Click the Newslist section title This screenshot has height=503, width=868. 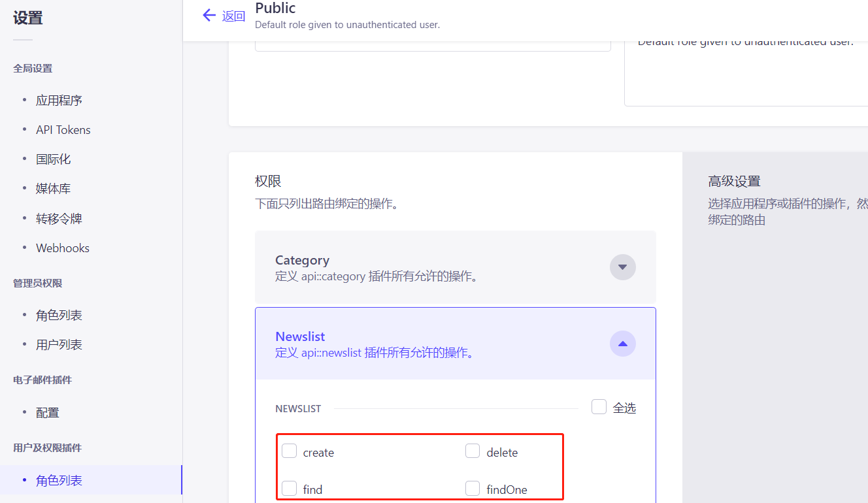pos(300,336)
